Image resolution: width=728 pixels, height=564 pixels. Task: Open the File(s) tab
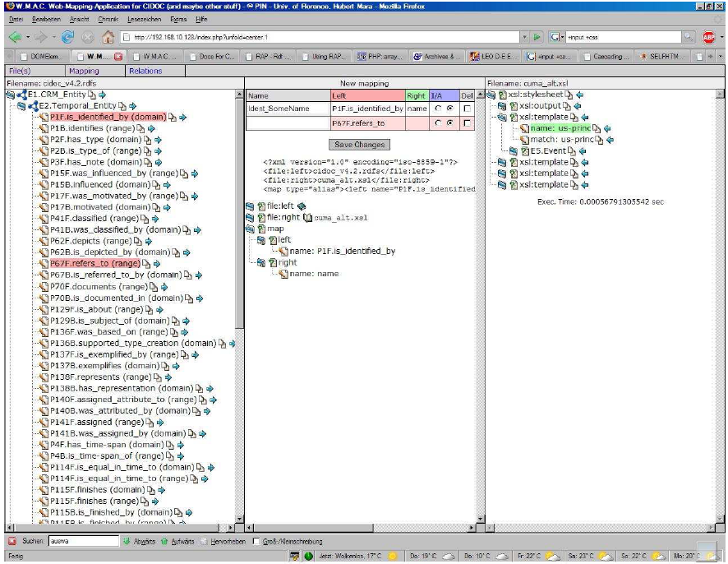point(20,71)
